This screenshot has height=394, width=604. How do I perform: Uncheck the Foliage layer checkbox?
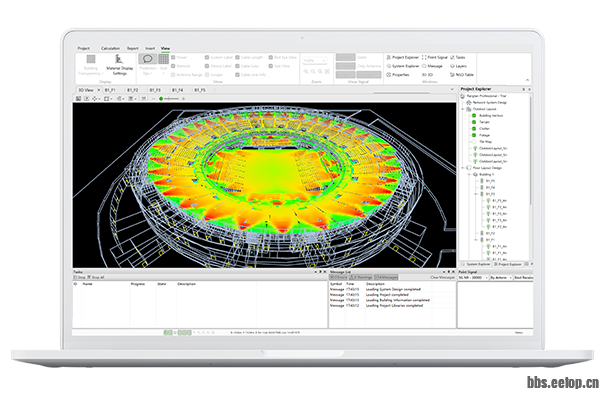[474, 135]
